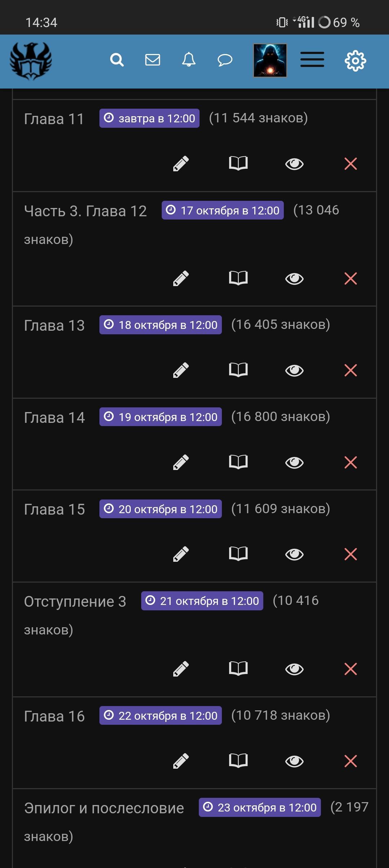This screenshot has height=868, width=389.
Task: Edit Глава 11 with pencil icon
Action: pyautogui.click(x=181, y=164)
